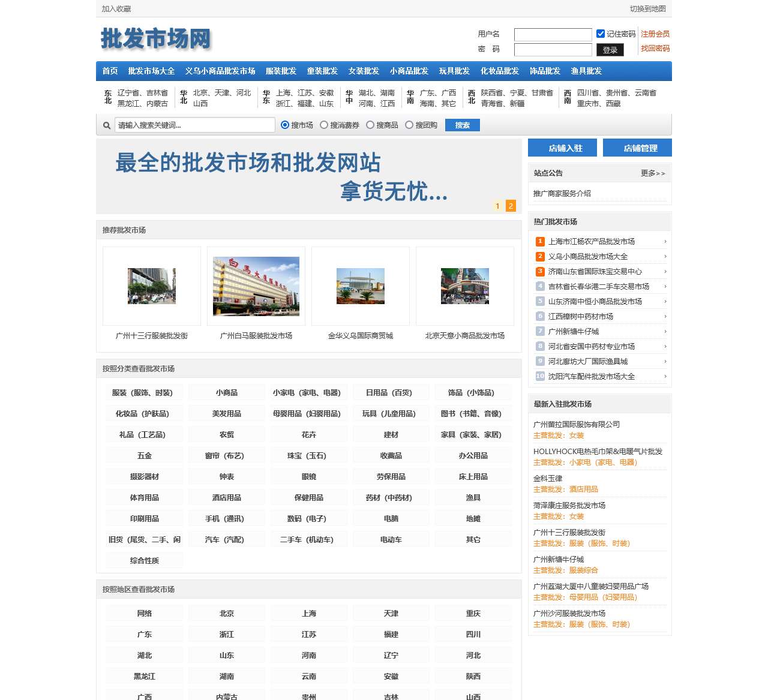Select the 搜消费券 radio option
This screenshot has height=700, width=768.
tap(324, 125)
